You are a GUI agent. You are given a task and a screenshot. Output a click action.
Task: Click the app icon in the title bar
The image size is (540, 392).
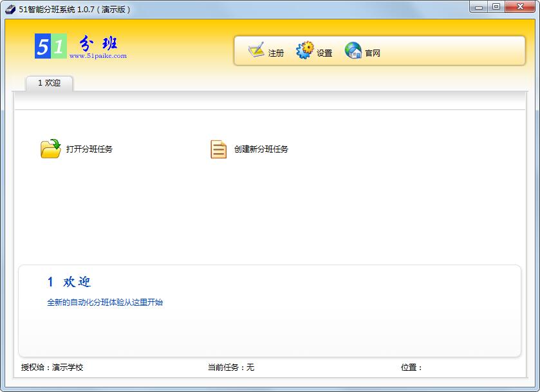pyautogui.click(x=10, y=9)
